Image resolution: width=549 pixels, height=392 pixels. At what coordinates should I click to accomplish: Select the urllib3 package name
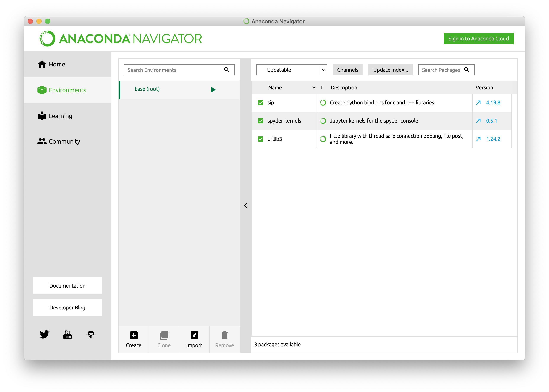[x=274, y=139]
